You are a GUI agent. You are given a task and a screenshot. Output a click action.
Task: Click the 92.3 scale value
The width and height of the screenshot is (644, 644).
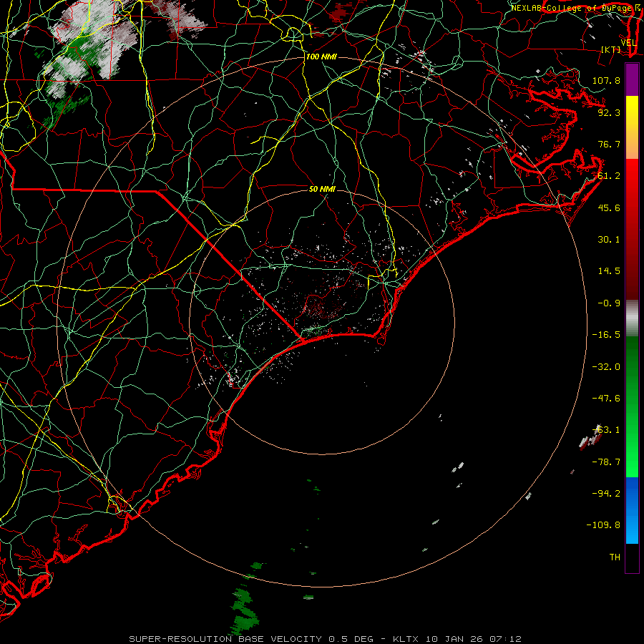click(609, 112)
